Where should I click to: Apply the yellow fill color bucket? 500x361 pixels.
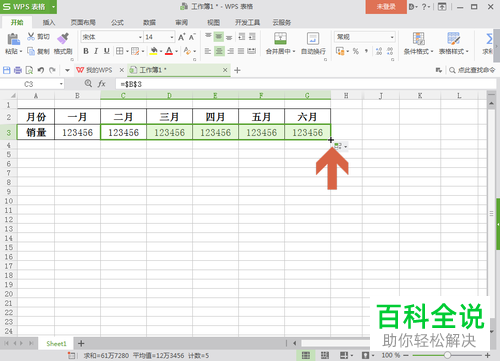(153, 51)
